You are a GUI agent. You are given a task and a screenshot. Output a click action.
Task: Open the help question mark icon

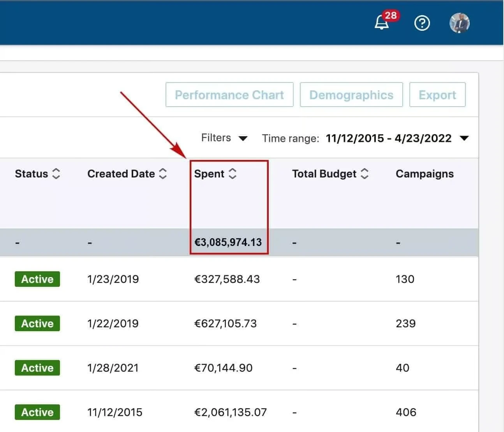click(x=422, y=23)
